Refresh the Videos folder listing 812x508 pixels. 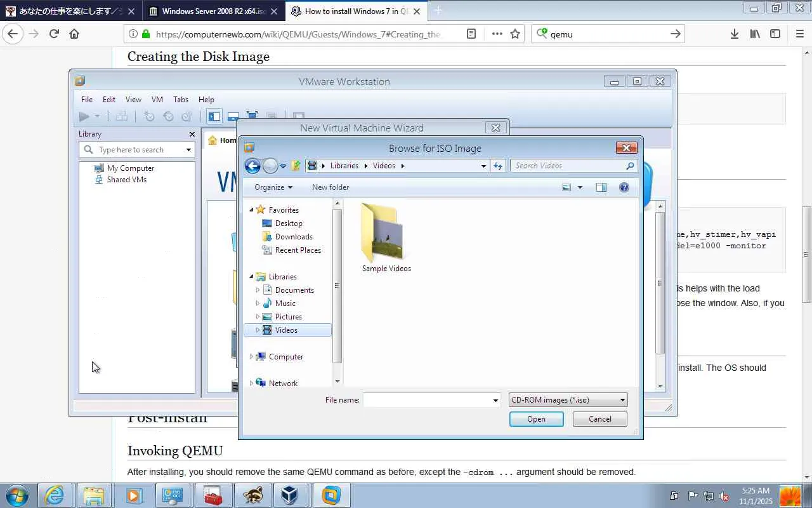[498, 166]
